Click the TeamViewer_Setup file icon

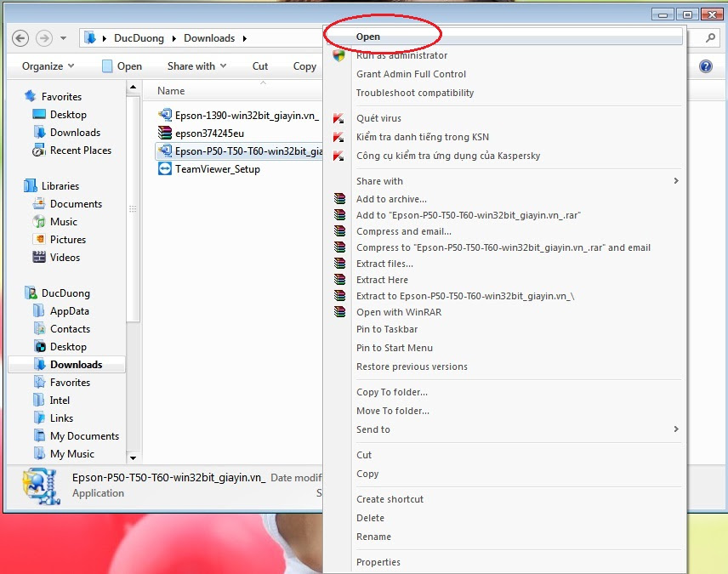point(165,168)
